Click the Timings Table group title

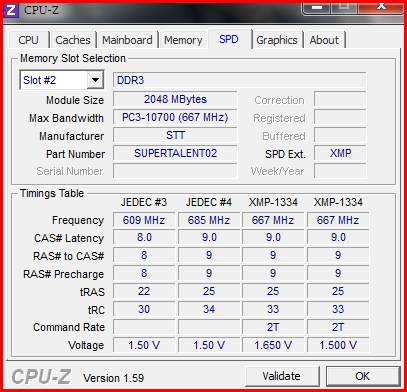point(52,193)
